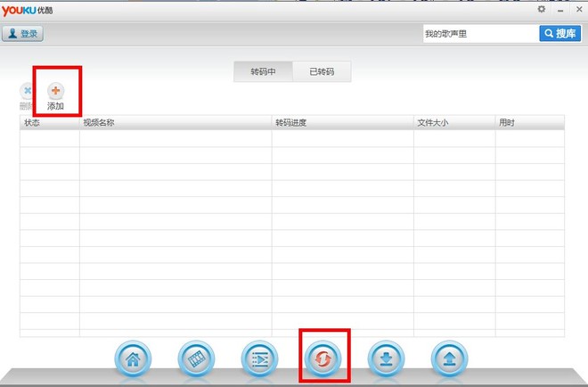The height and width of the screenshot is (387, 588).
Task: Click the Add (添加) plus icon
Action: 55,91
